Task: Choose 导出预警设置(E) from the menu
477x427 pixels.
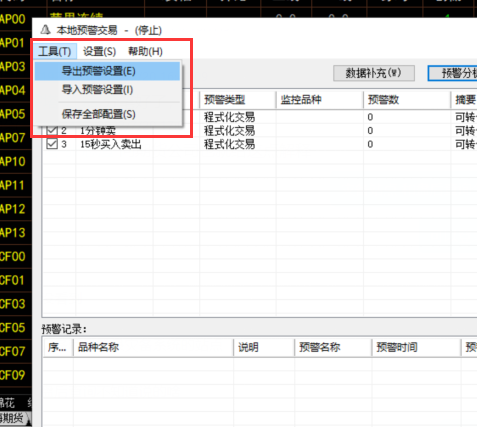Action: tap(107, 71)
